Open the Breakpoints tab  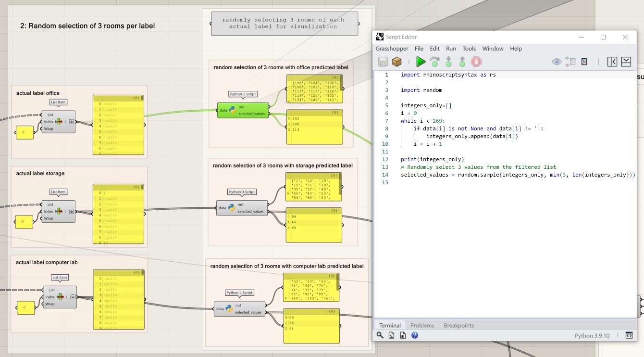tap(458, 325)
